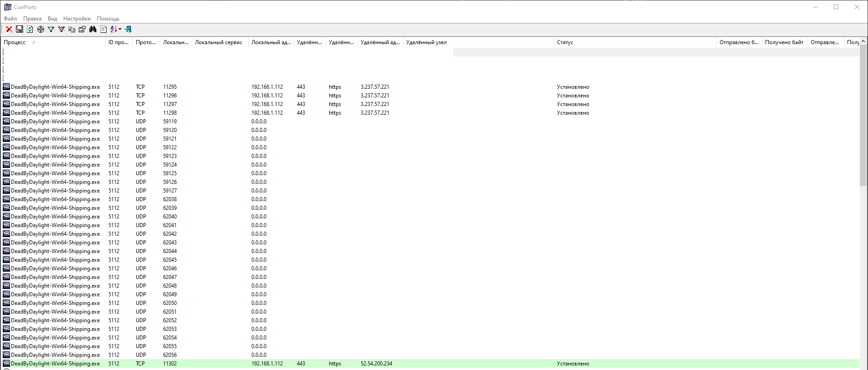Image resolution: width=868 pixels, height=370 pixels.
Task: Sort by the Локальный сервис column header
Action: 220,42
